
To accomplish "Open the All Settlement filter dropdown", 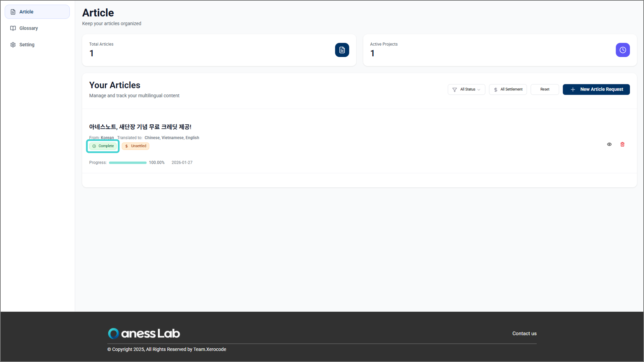I will pyautogui.click(x=508, y=89).
